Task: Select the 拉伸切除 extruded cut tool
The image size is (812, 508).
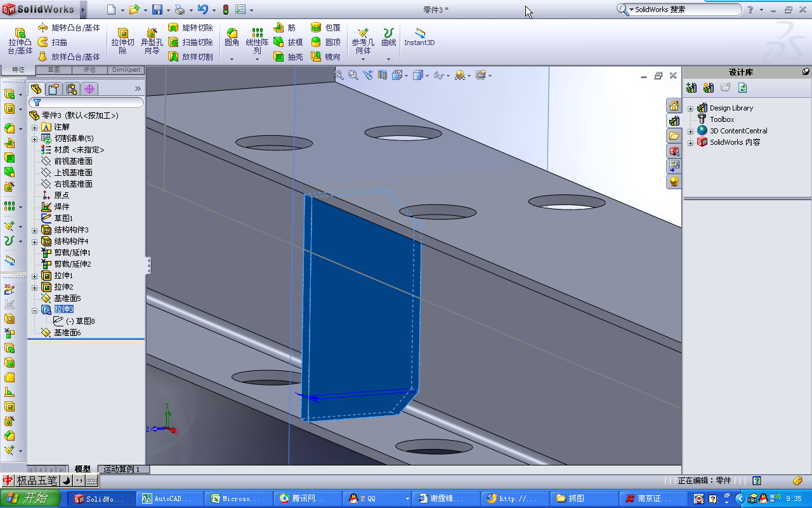Action: point(123,41)
